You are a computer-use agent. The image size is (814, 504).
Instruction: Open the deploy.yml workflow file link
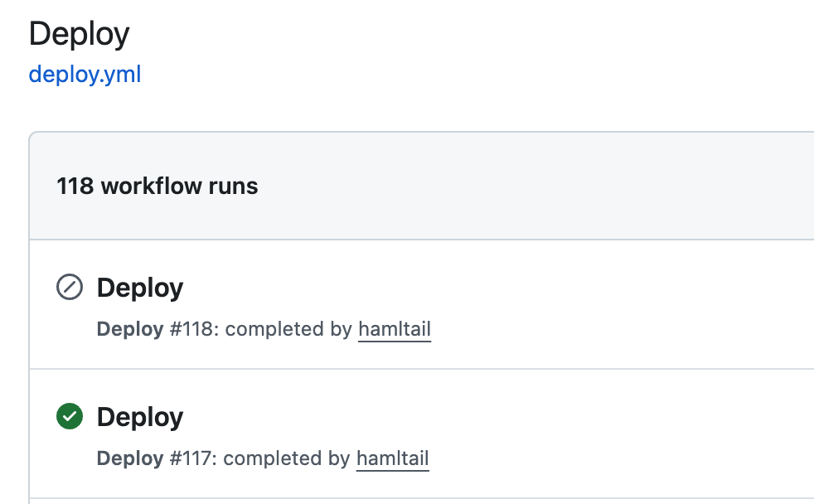click(85, 75)
